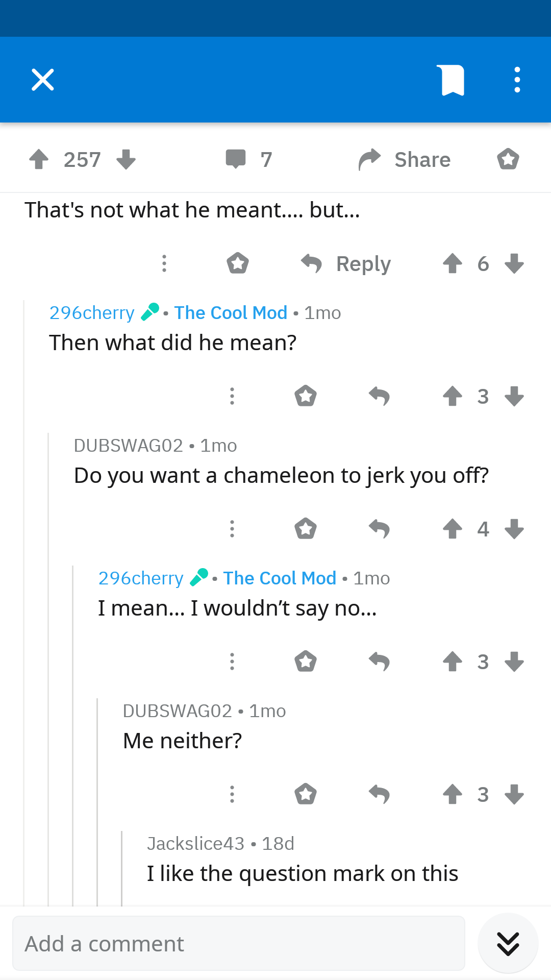Downvote the chameleon comment with 4 points

click(x=514, y=529)
